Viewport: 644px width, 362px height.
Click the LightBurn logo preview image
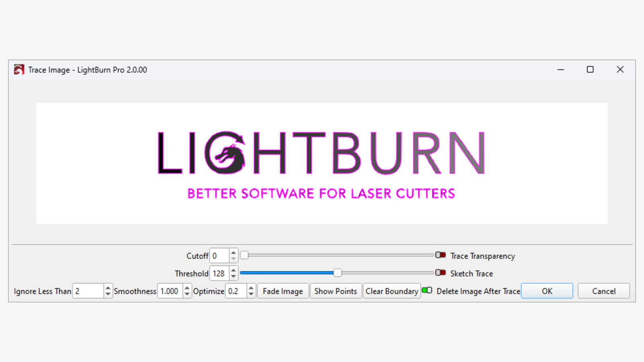[322, 163]
